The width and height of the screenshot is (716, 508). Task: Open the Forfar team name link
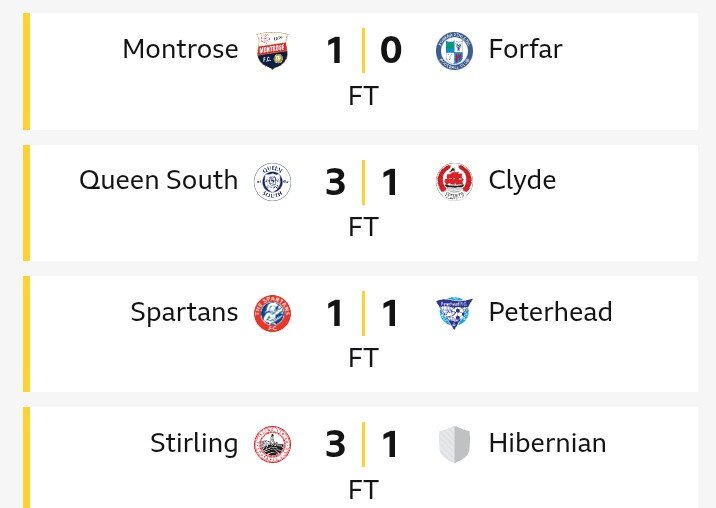pos(526,49)
